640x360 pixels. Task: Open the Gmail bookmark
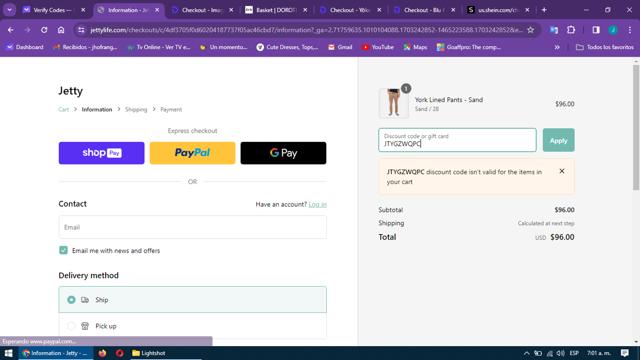pyautogui.click(x=340, y=47)
